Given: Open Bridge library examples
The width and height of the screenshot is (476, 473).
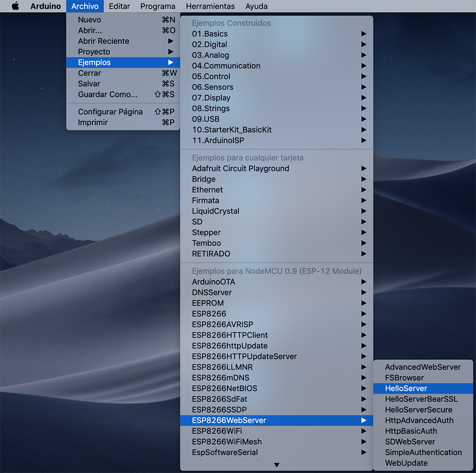Looking at the screenshot, I should click(x=277, y=179).
